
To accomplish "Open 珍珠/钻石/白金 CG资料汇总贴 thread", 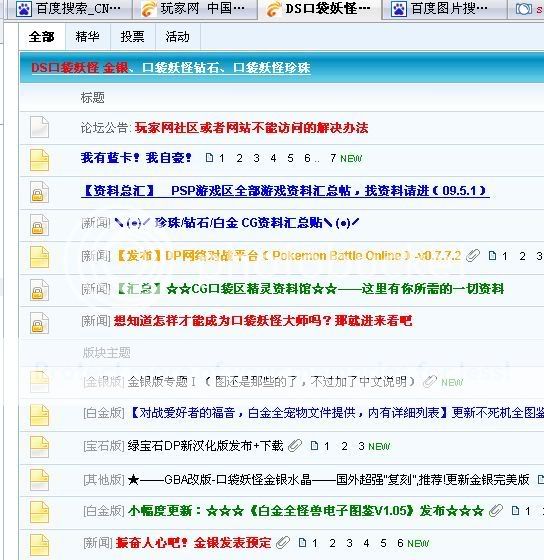I will pos(236,223).
